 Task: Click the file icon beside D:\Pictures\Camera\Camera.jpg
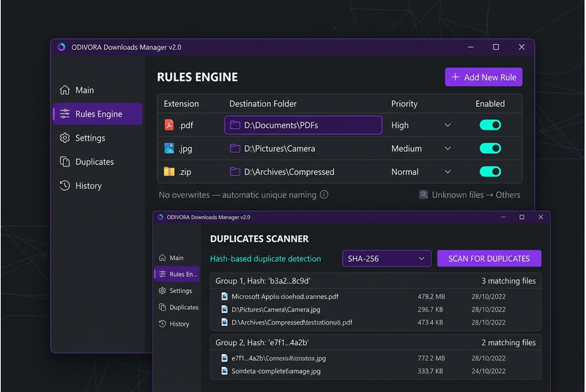pyautogui.click(x=224, y=309)
